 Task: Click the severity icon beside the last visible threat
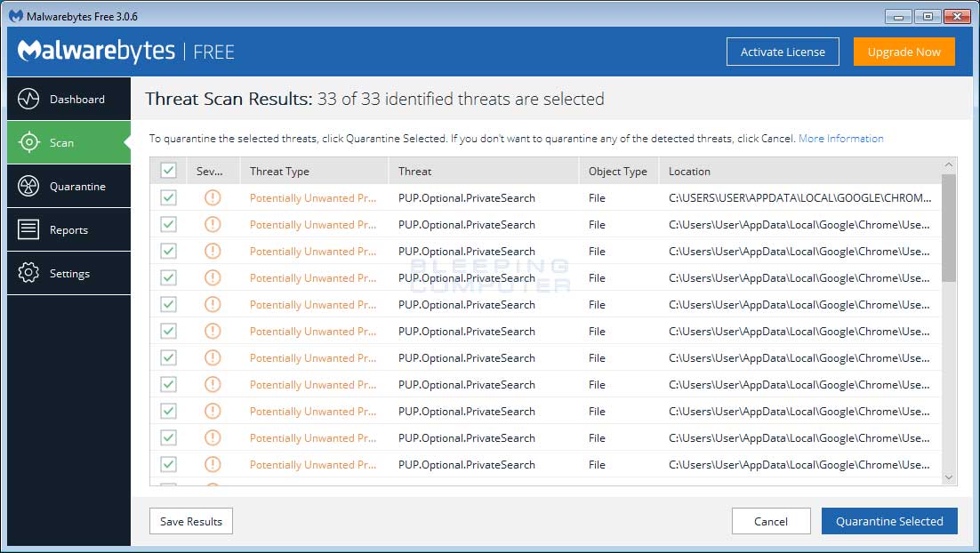212,464
